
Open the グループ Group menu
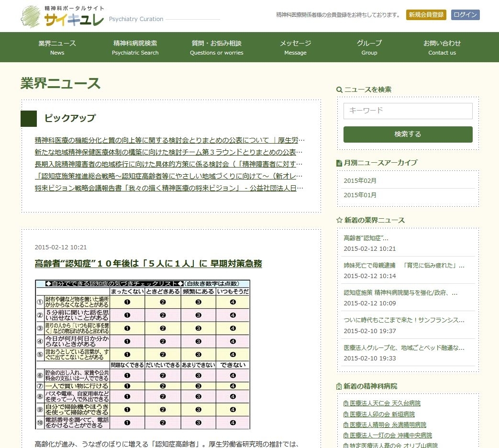(x=369, y=47)
